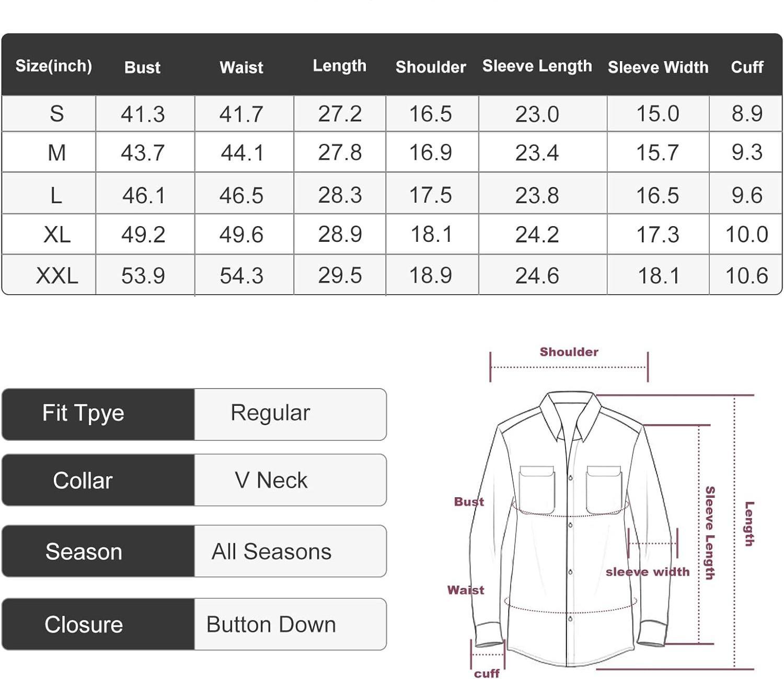Select the Sleeve Length column header
The width and height of the screenshot is (784, 679).
537,66
